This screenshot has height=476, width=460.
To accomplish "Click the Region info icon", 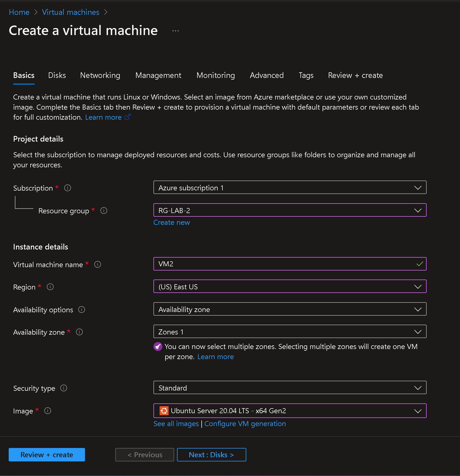I will [x=50, y=287].
